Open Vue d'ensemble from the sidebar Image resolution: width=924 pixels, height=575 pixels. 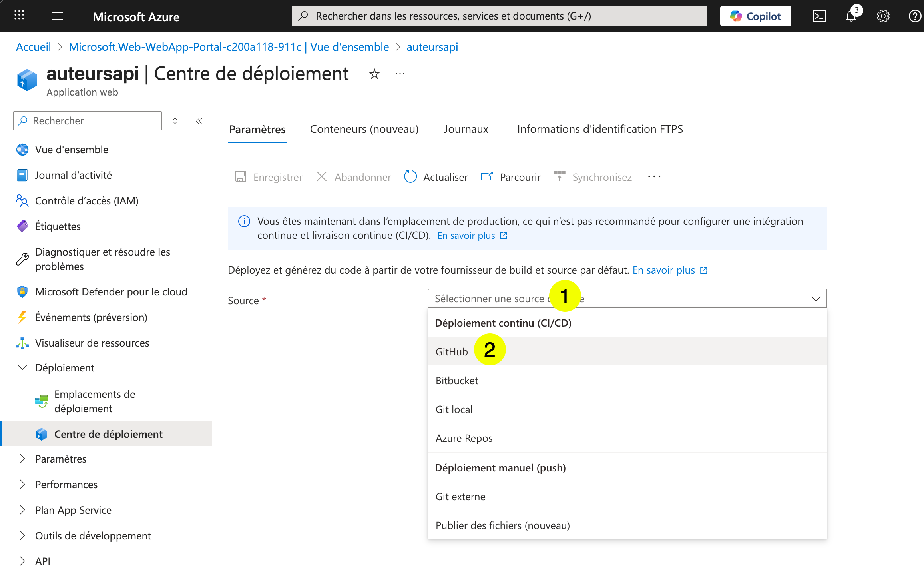coord(71,149)
